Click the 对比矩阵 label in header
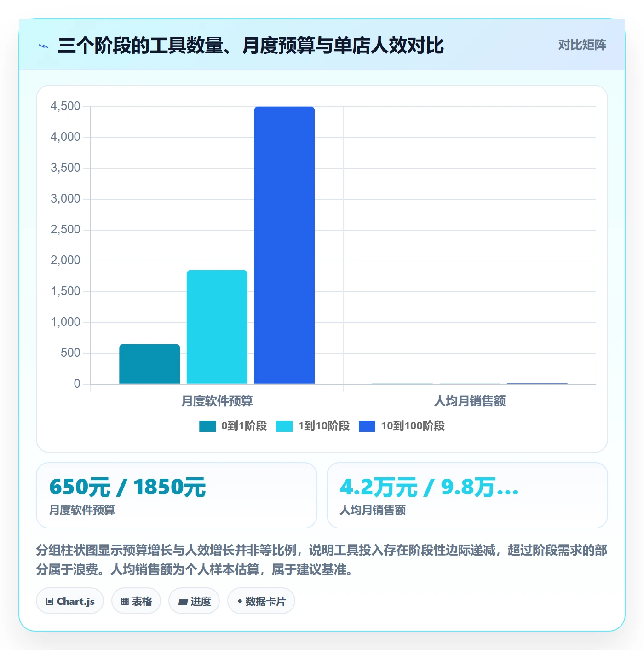 coord(582,45)
